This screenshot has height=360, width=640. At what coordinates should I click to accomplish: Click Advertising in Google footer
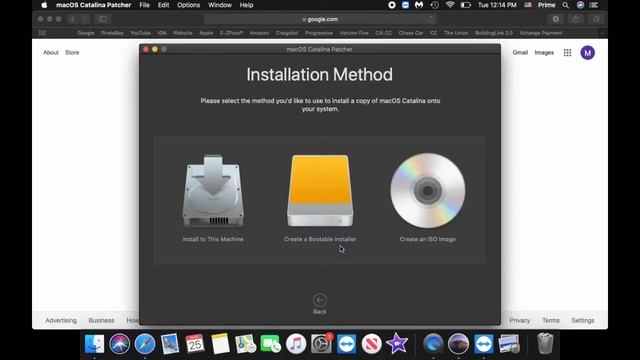[61, 320]
